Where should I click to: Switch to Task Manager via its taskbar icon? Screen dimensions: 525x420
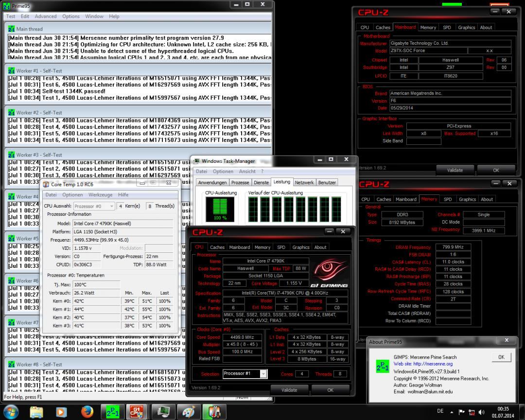(163, 412)
